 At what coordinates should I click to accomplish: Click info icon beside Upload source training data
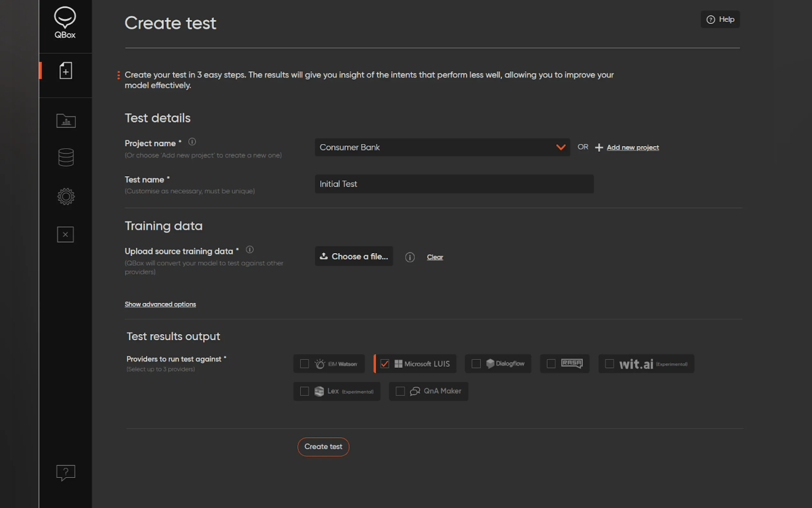pyautogui.click(x=250, y=250)
